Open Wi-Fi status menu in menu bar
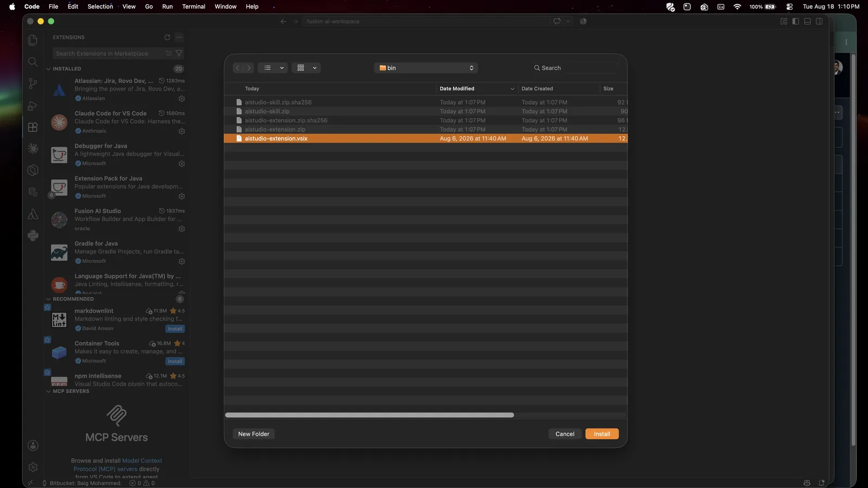This screenshot has width=868, height=488. tap(737, 7)
